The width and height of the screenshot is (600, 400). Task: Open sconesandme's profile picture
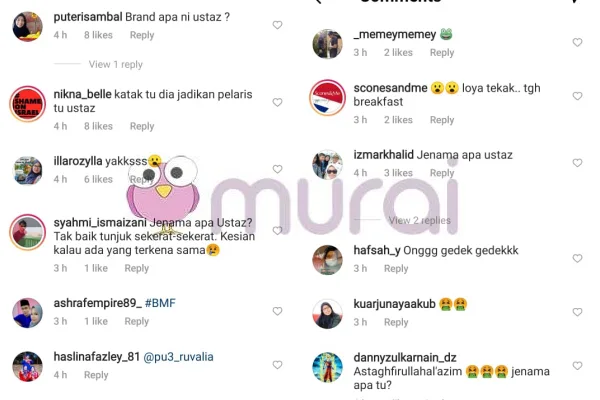(x=327, y=98)
